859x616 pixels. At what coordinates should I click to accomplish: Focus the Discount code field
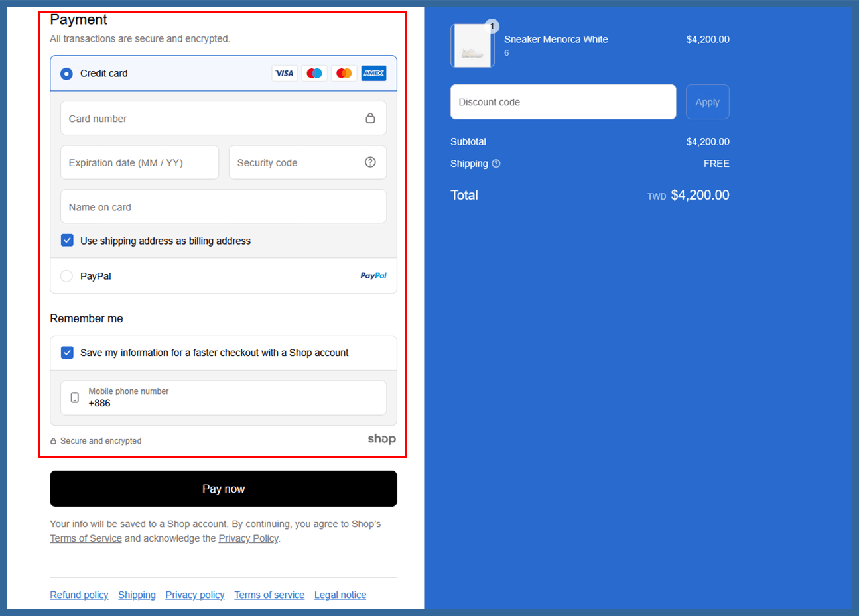coord(562,102)
